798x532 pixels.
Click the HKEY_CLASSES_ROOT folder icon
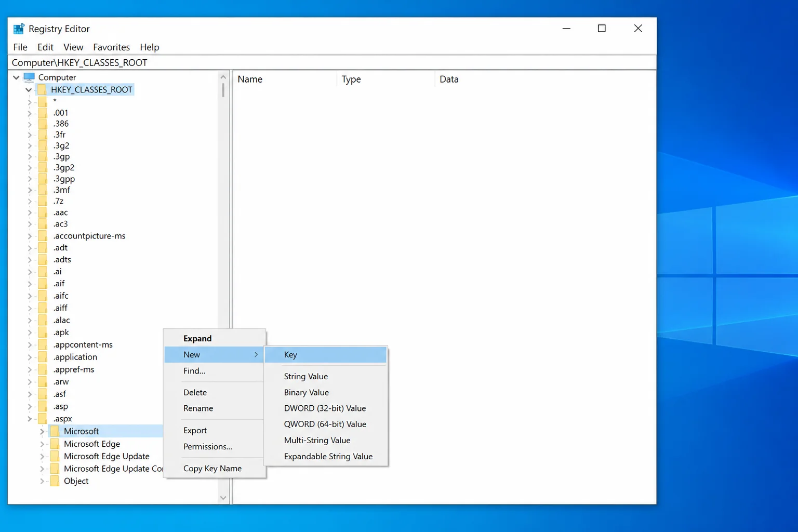(43, 90)
